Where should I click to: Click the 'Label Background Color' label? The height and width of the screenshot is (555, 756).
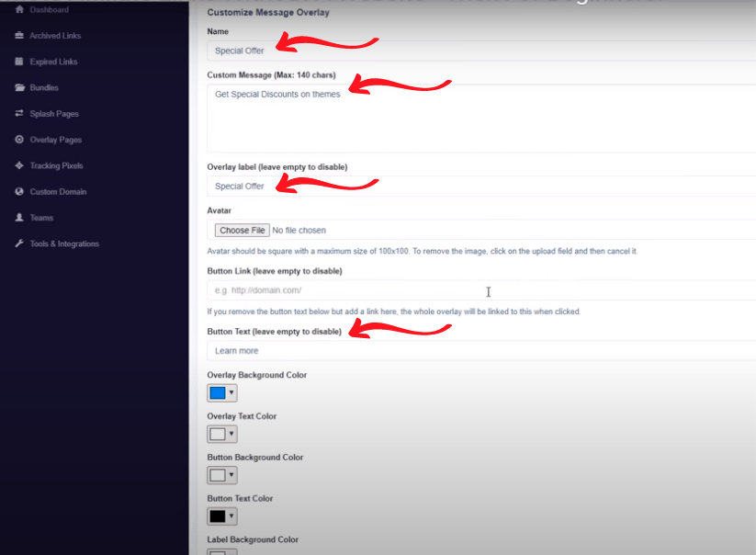coord(253,539)
